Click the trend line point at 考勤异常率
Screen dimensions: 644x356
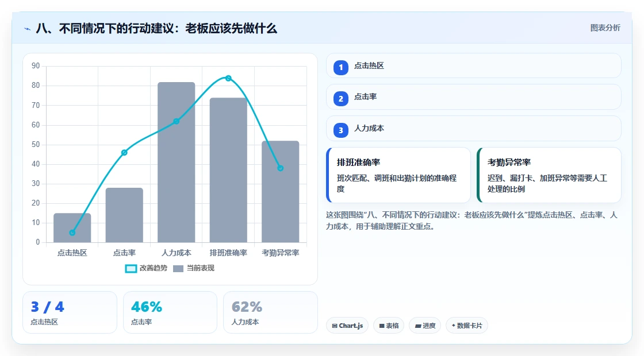[x=281, y=168]
